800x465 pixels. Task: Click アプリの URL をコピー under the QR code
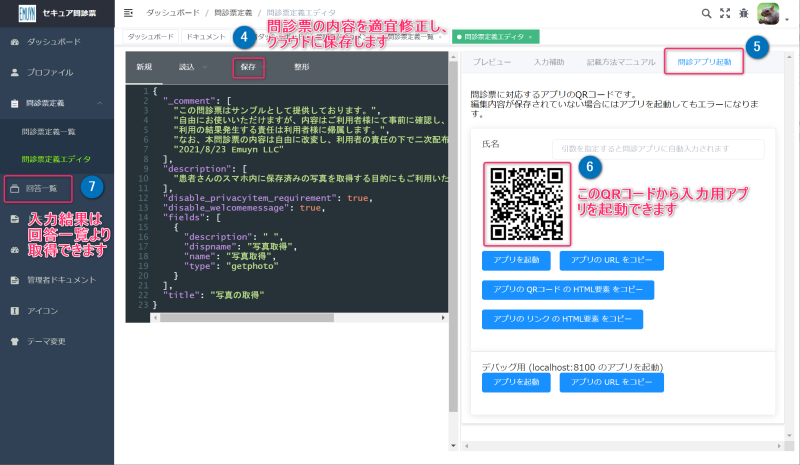(x=612, y=260)
